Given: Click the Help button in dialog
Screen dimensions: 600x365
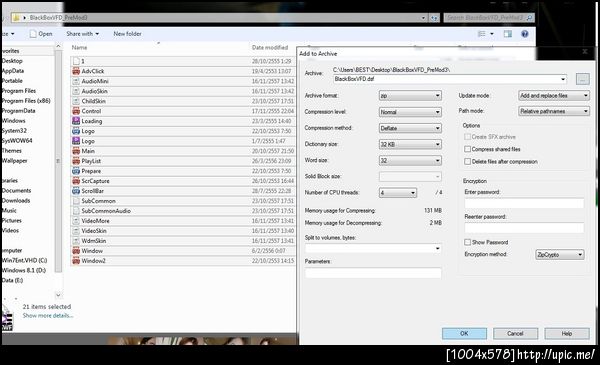Looking at the screenshot, I should [567, 333].
